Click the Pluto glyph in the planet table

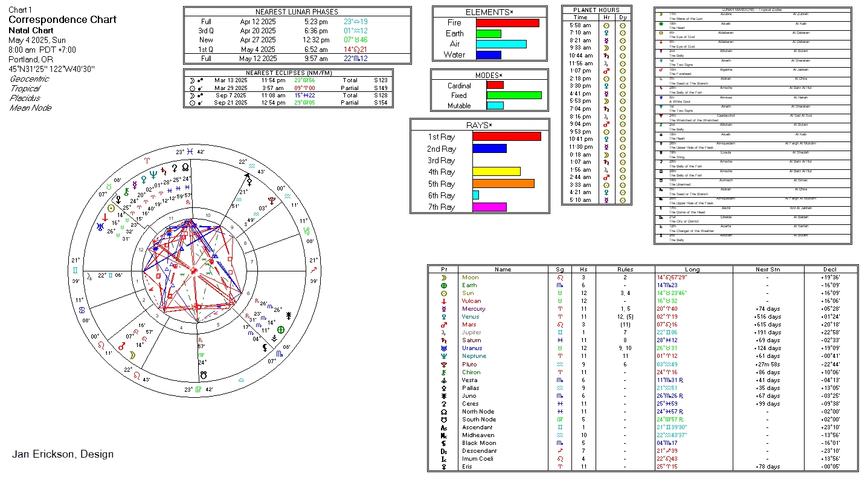[x=443, y=365]
